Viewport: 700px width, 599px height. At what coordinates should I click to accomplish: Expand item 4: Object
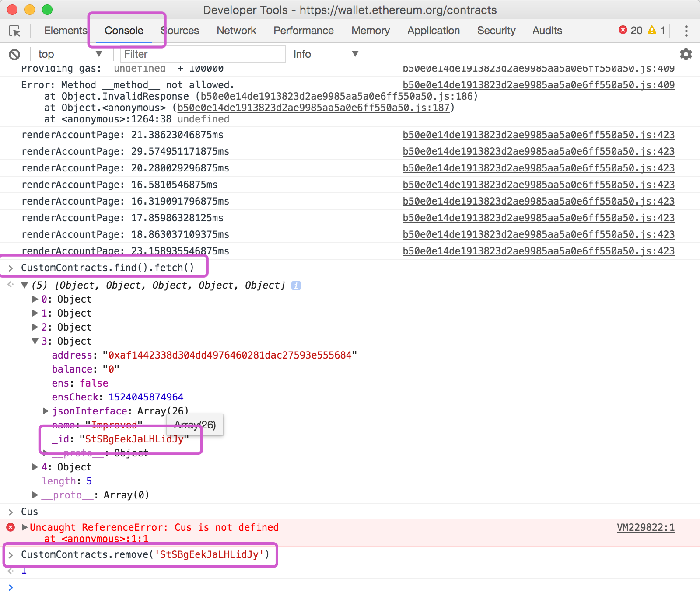[x=35, y=467]
